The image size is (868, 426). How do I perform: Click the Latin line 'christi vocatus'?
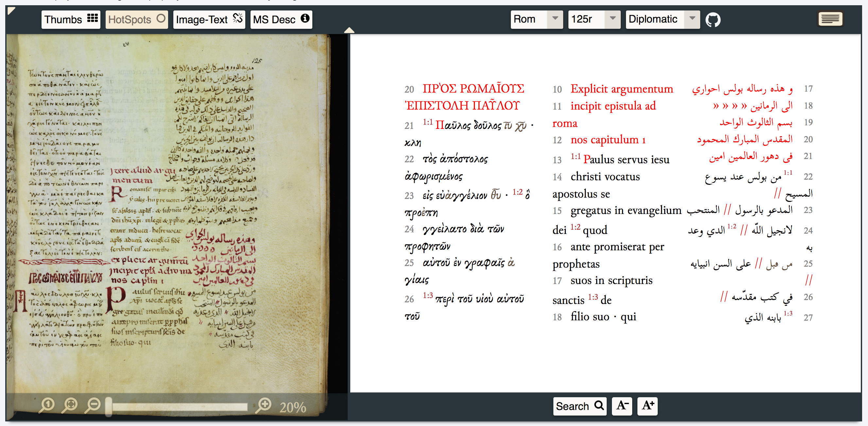click(x=605, y=177)
